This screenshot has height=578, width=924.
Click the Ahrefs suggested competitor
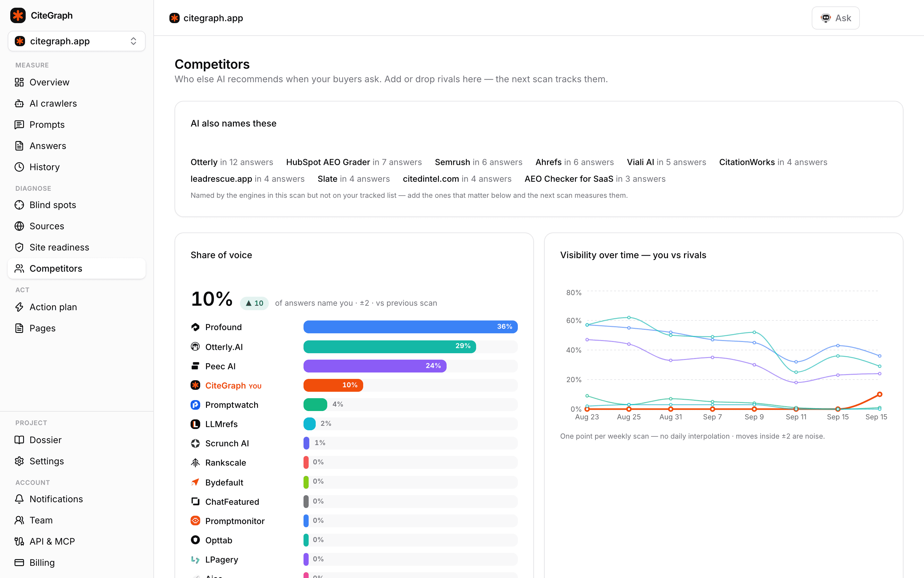point(549,162)
